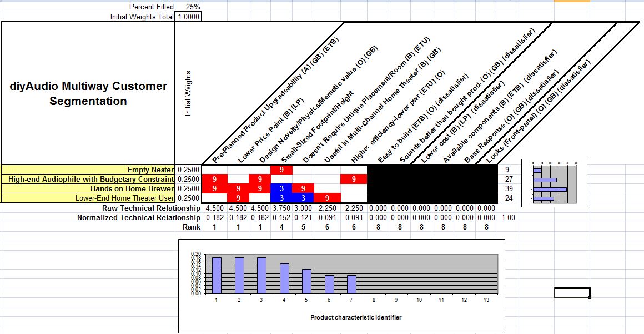
Task: Select the raw value 3.750
Action: 281,208
